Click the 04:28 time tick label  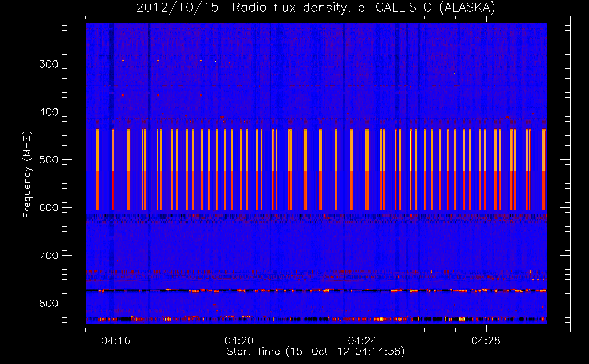pos(486,341)
